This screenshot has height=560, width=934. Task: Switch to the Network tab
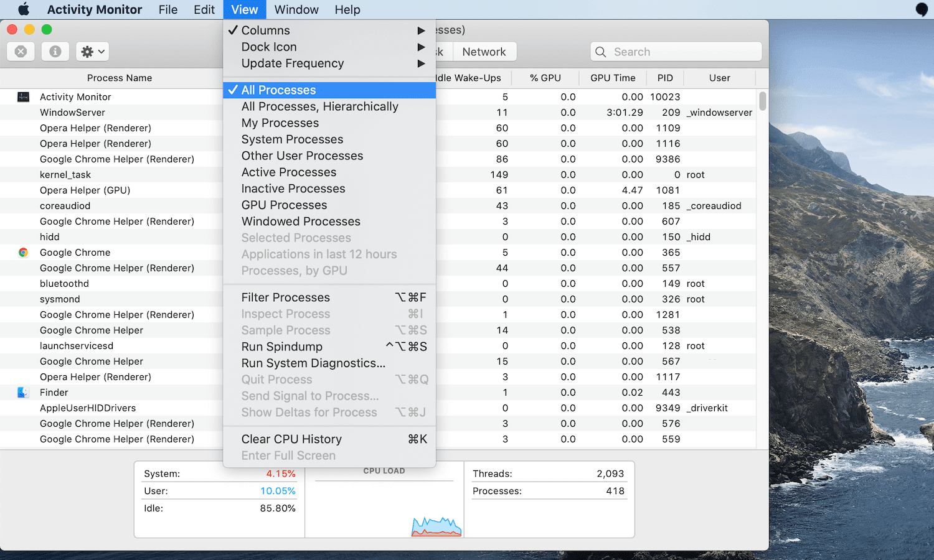click(x=484, y=52)
